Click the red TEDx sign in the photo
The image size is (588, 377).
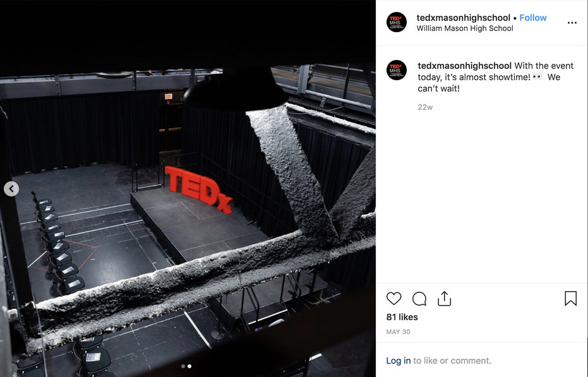198,190
